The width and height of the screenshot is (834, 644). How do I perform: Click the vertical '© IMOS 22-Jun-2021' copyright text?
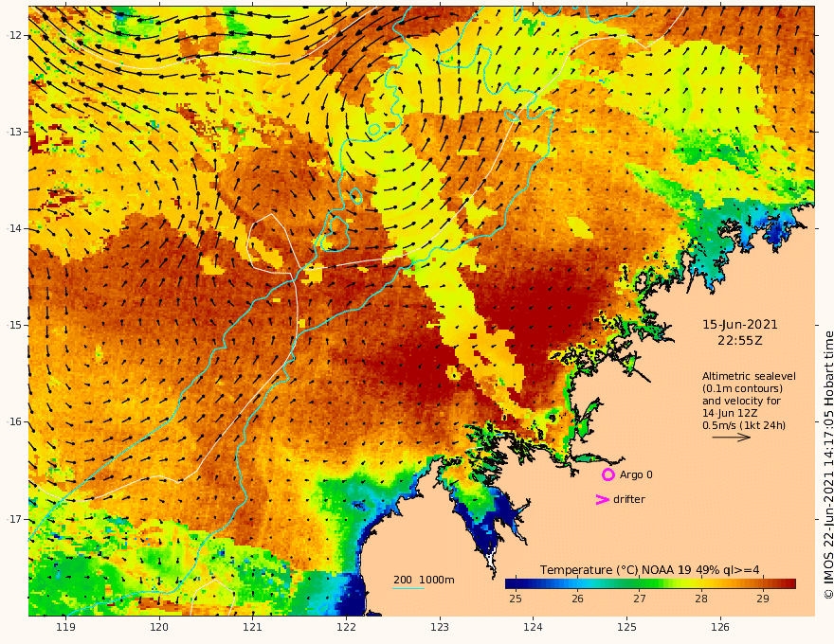tap(828, 465)
